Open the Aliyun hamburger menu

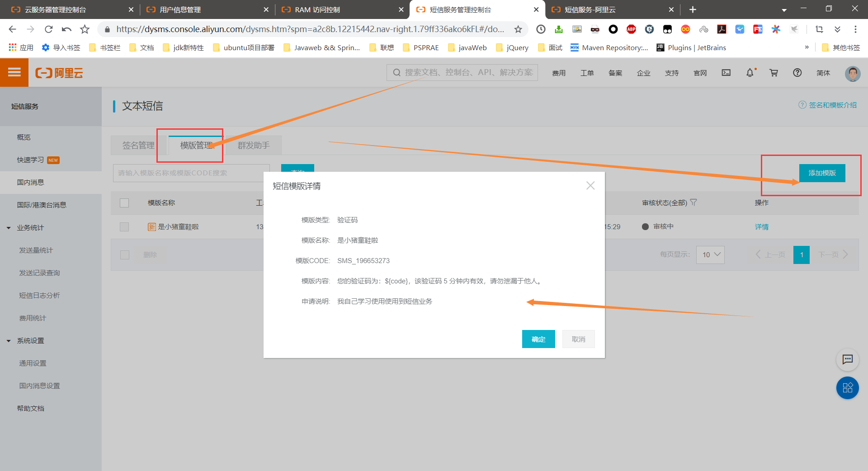14,72
